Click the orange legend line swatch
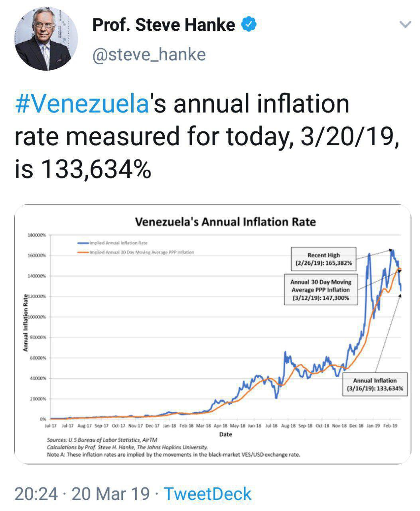420x511 pixels. coord(83,252)
